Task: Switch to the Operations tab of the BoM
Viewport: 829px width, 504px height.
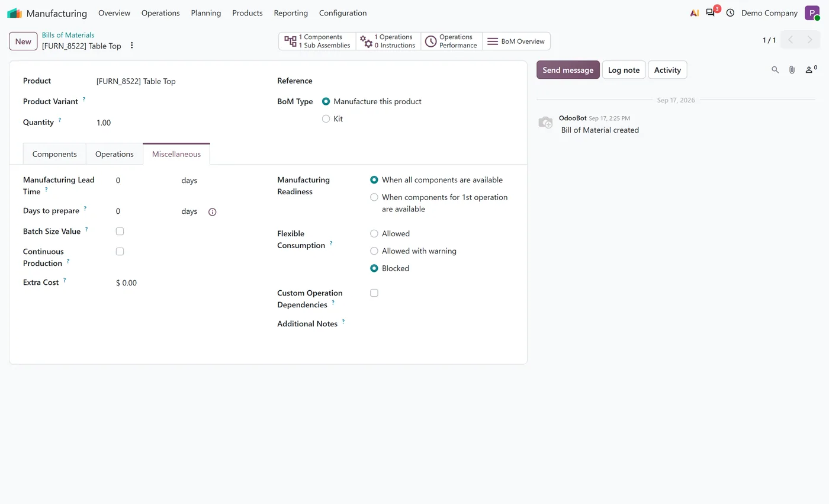Action: point(114,154)
